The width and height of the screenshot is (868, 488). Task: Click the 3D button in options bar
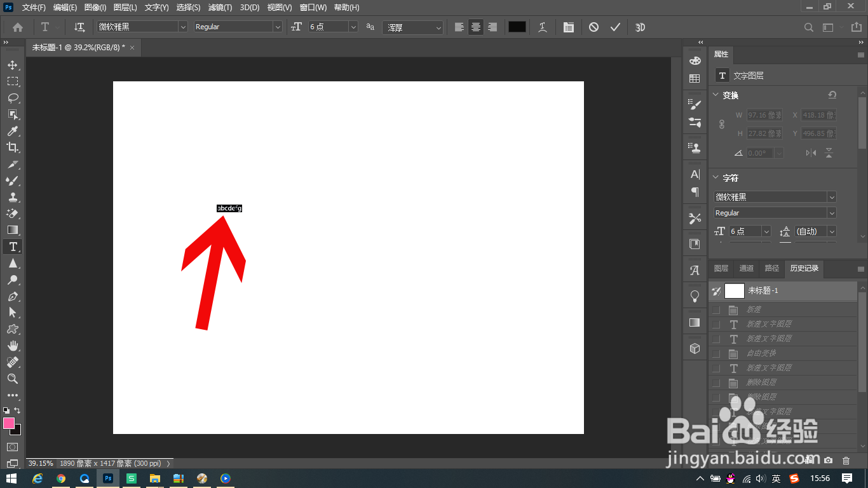point(641,27)
